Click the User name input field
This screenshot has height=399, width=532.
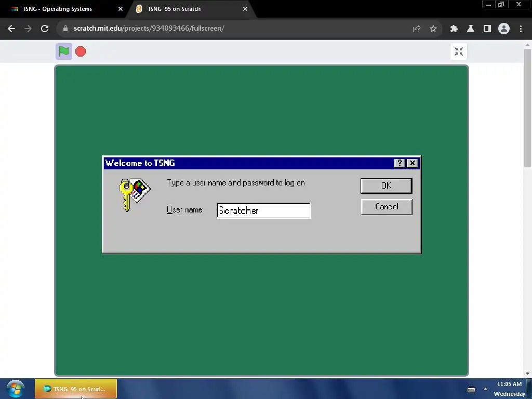[x=263, y=211]
